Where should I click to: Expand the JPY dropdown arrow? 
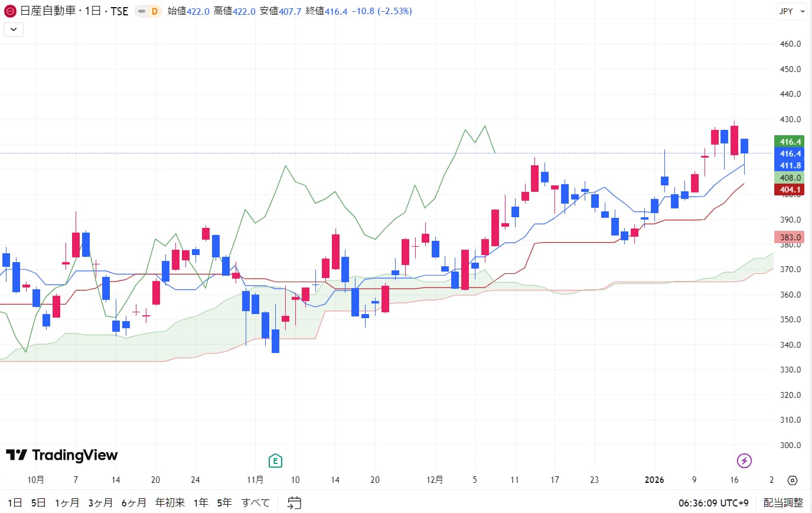click(x=801, y=11)
